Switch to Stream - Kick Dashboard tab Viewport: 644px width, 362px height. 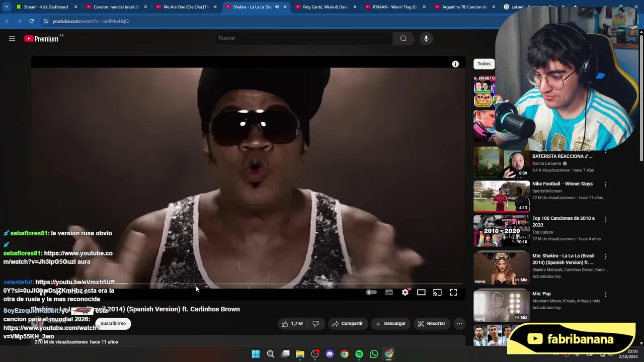click(46, 7)
